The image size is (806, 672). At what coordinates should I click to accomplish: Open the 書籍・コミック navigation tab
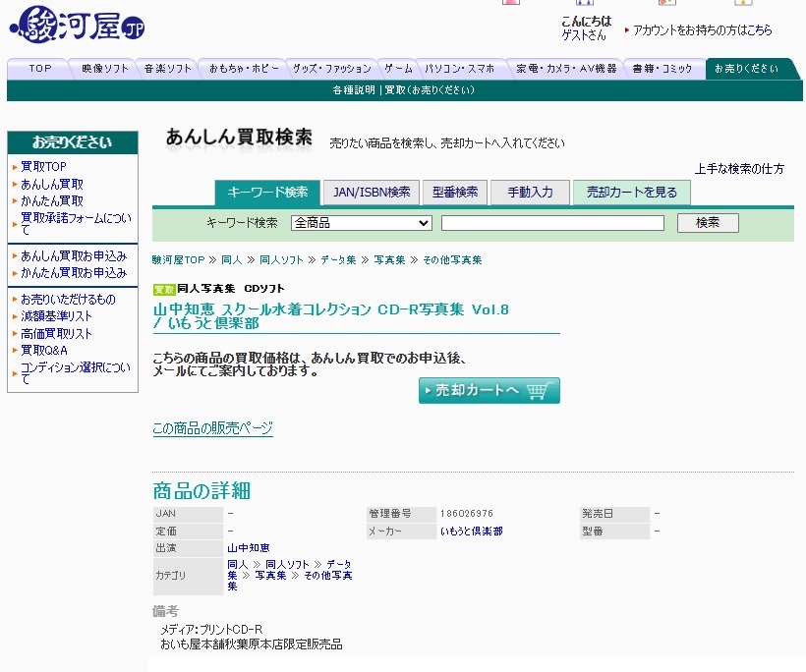(x=662, y=69)
